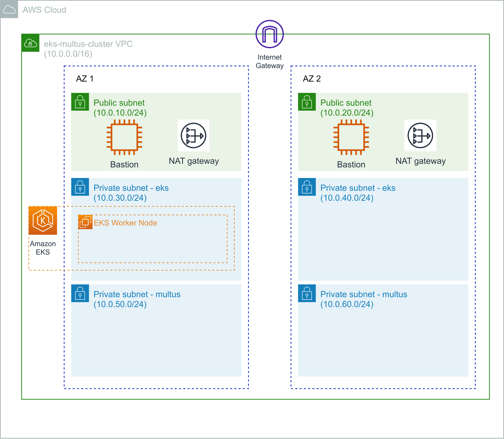Click the '(10.0.50.0/24)' text
504x439 pixels.
tap(120, 304)
